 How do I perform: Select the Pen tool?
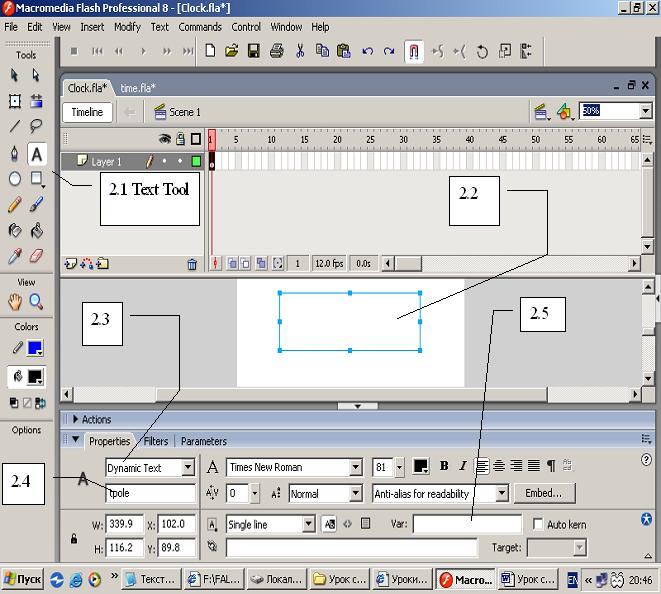15,154
